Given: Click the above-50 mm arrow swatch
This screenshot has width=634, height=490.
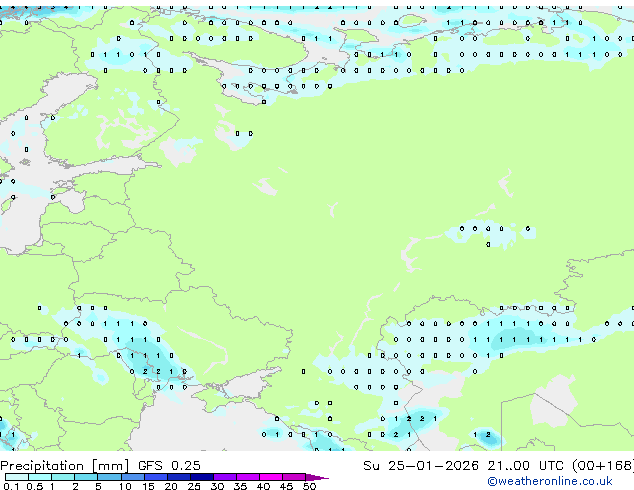Looking at the screenshot, I should click(x=316, y=477).
